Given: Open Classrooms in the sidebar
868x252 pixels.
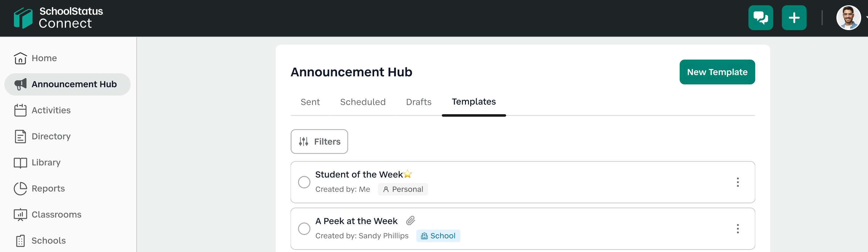Looking at the screenshot, I should (x=56, y=214).
